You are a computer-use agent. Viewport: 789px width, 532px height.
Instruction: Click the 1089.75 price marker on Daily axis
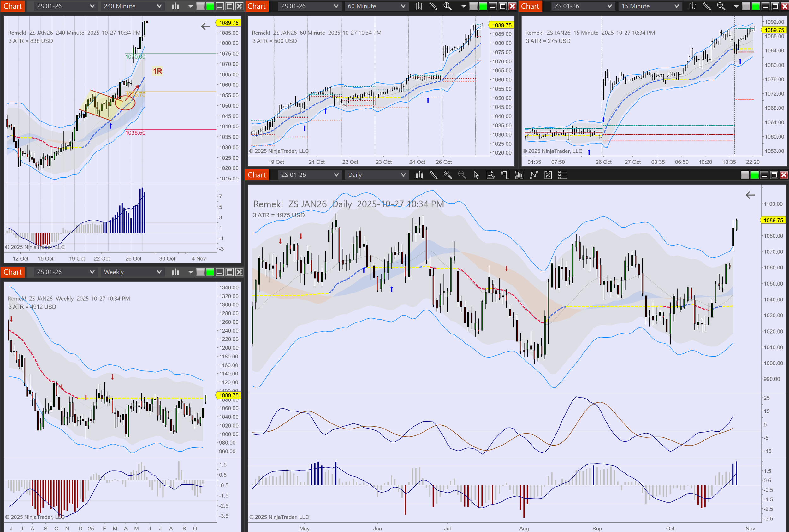pos(773,220)
